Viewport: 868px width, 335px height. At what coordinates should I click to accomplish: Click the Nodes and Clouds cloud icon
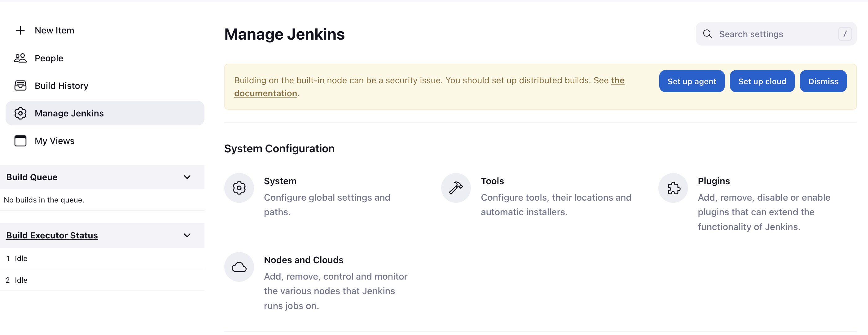click(239, 267)
